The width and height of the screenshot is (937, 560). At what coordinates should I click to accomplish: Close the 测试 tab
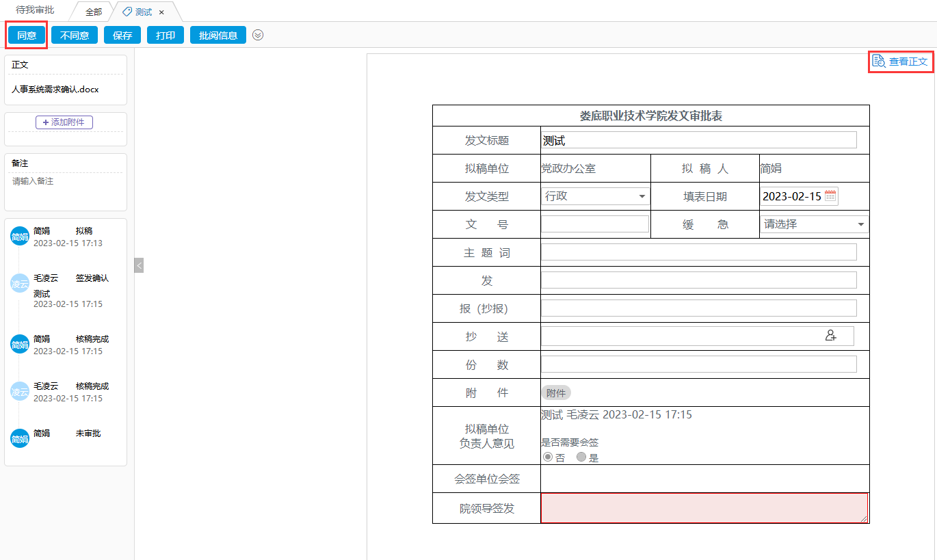(161, 12)
